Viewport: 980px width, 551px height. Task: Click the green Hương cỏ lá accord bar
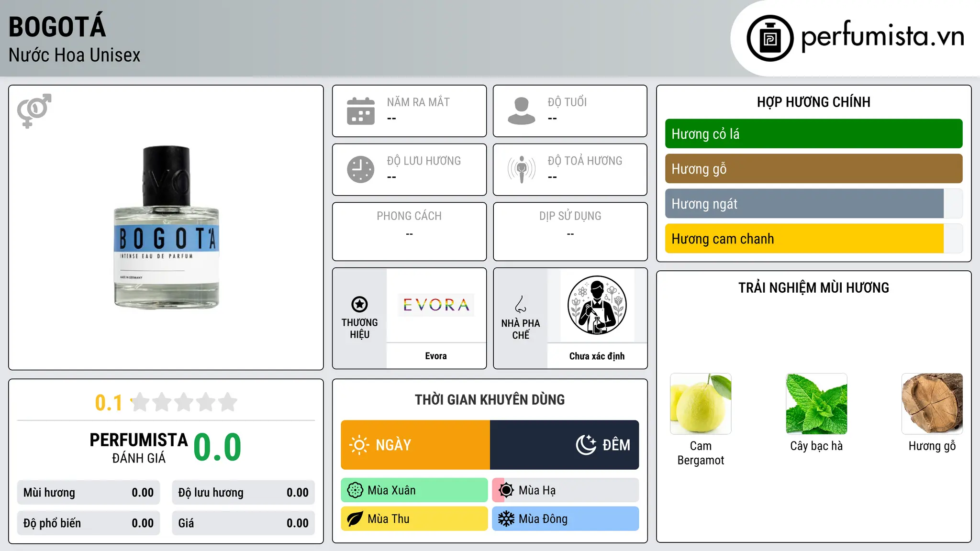[x=813, y=134]
